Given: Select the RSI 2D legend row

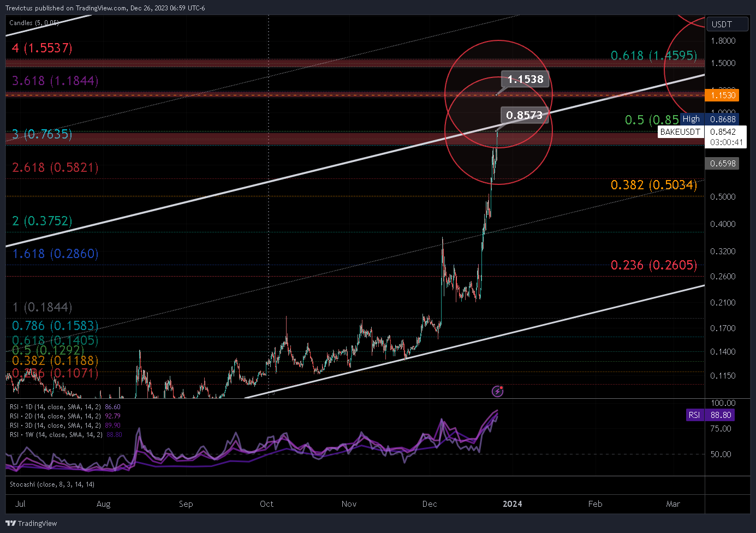Looking at the screenshot, I should pyautogui.click(x=65, y=416).
